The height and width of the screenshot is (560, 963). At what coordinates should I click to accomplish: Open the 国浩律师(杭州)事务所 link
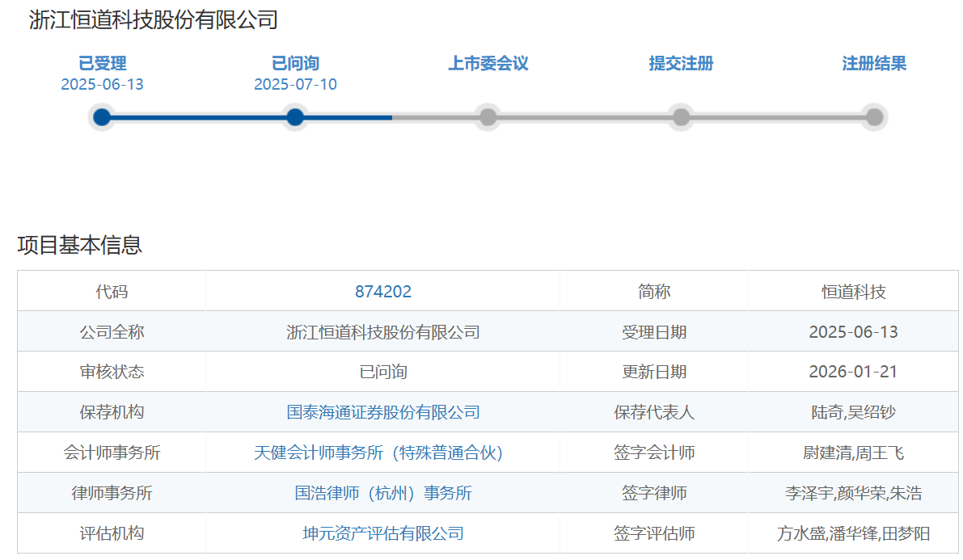pyautogui.click(x=382, y=493)
